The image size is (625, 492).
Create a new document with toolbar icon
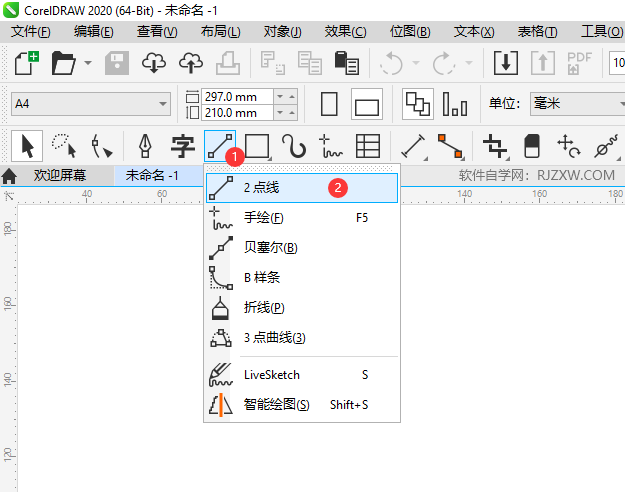[x=27, y=63]
